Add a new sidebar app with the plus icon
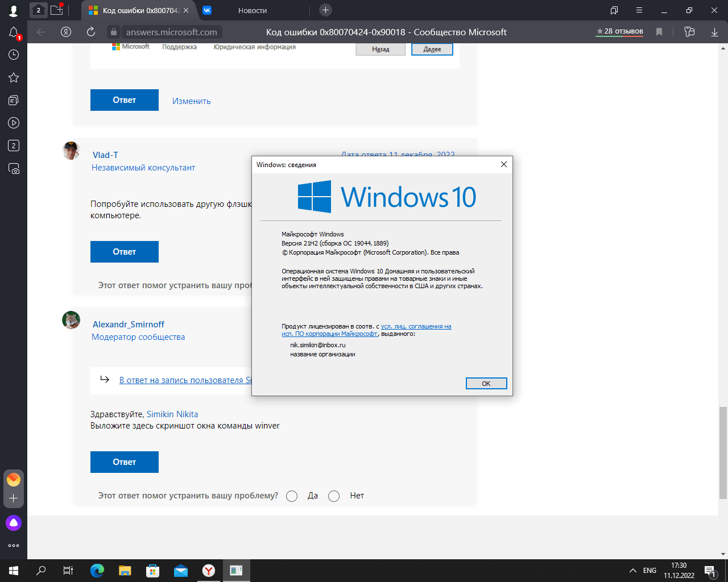Screen dimensions: 728x582 (14, 498)
